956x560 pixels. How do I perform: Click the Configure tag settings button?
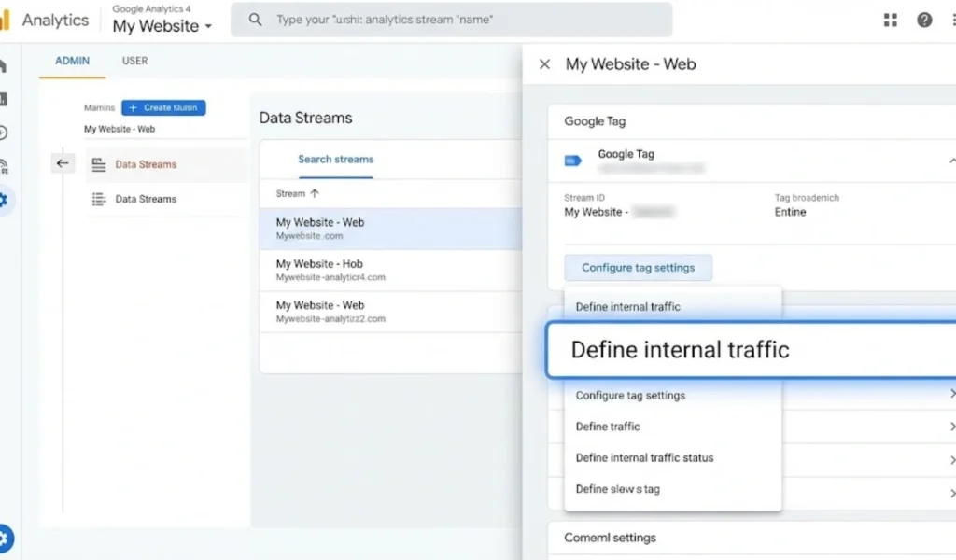click(x=638, y=268)
